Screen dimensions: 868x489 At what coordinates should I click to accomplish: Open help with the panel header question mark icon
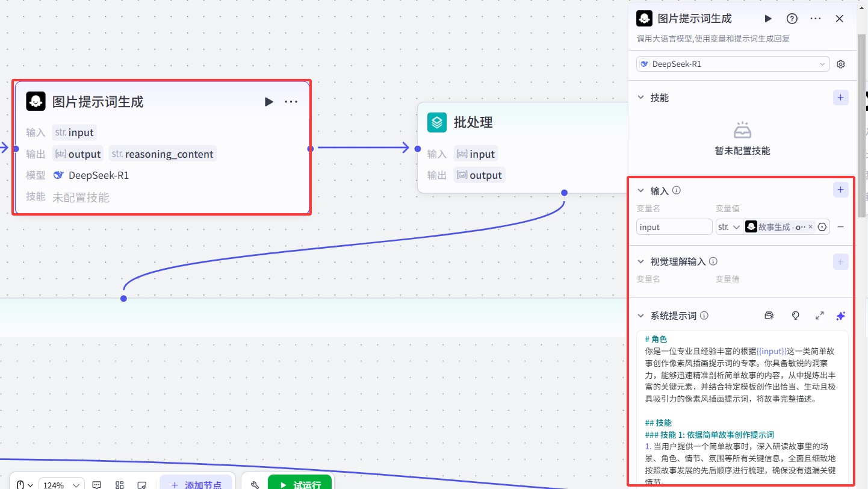coord(792,19)
